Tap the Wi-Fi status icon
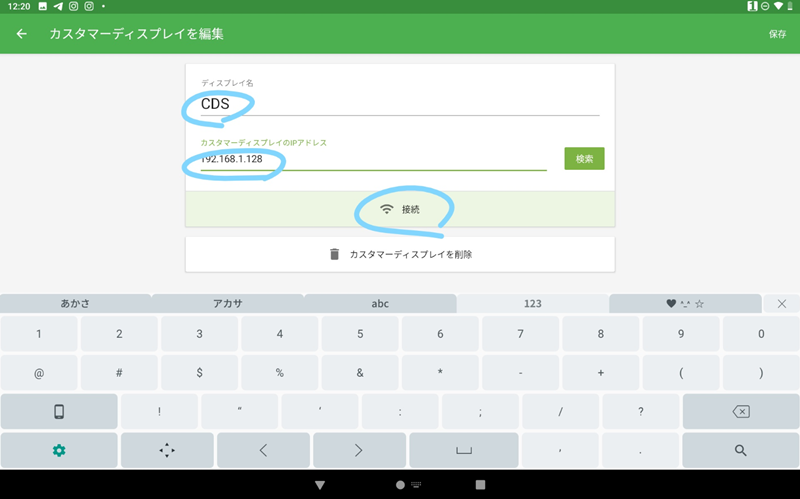Screen dimensions: 800x499 [x=778, y=6]
